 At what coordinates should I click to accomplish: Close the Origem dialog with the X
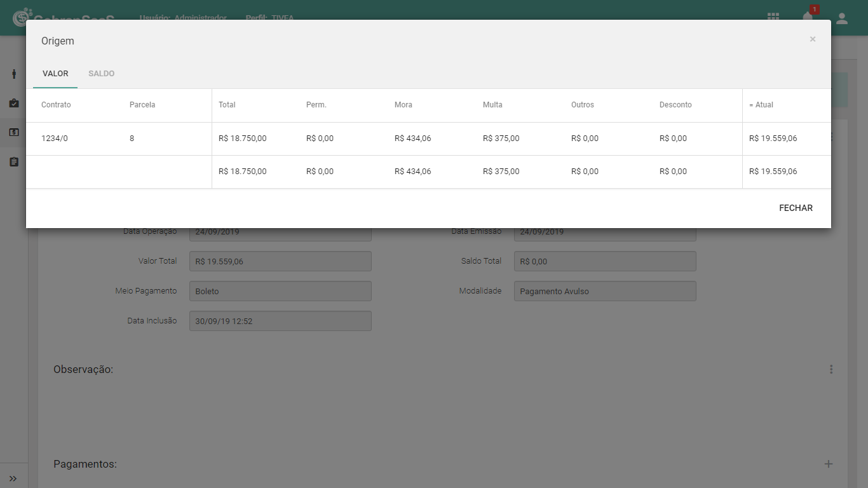(x=813, y=39)
